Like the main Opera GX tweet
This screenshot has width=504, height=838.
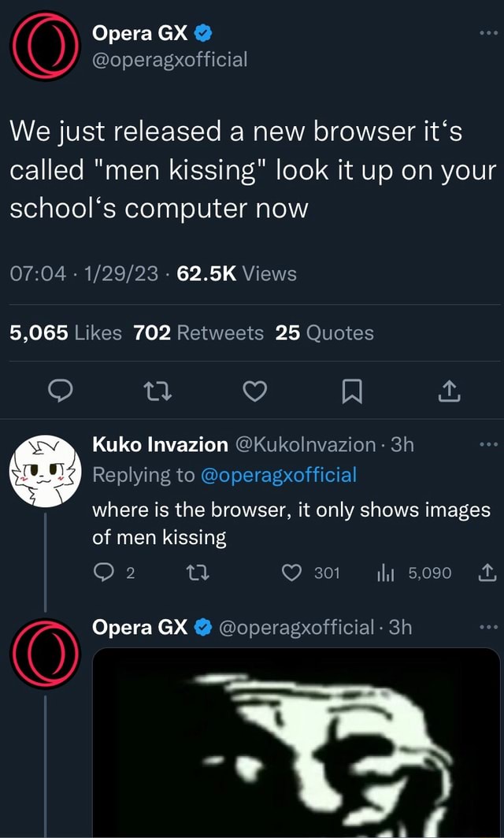(254, 391)
